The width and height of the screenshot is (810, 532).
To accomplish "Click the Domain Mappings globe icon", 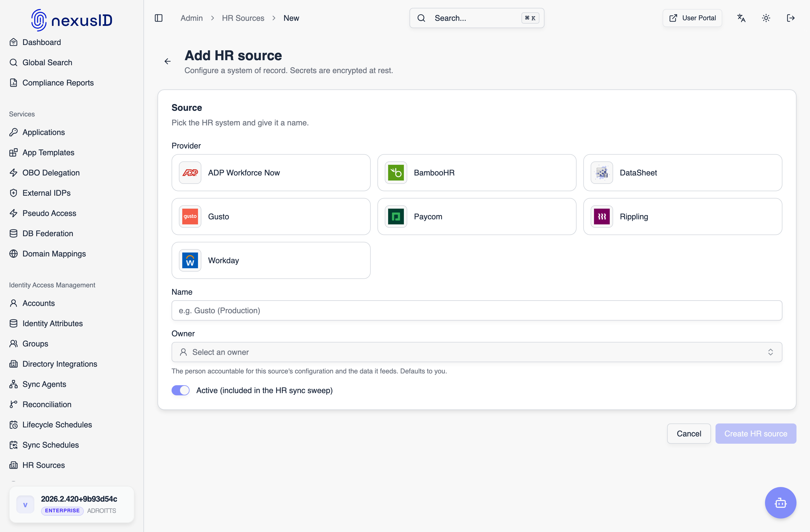I will pos(13,254).
